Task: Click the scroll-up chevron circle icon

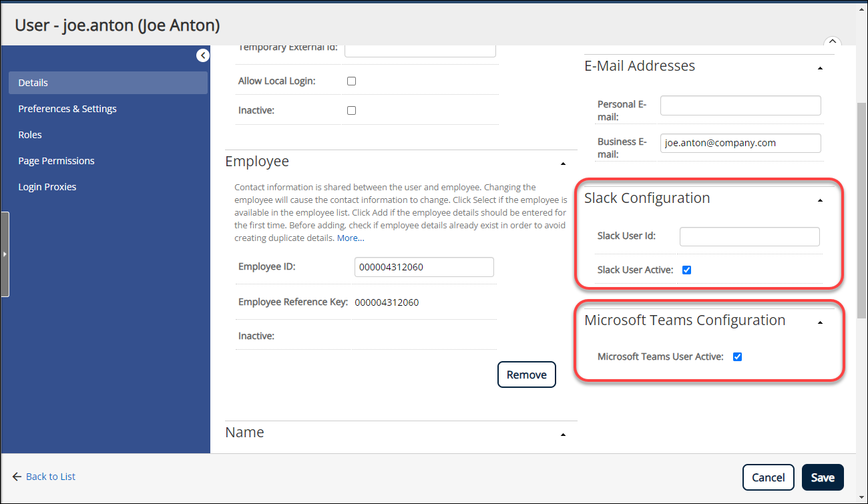Action: click(832, 42)
